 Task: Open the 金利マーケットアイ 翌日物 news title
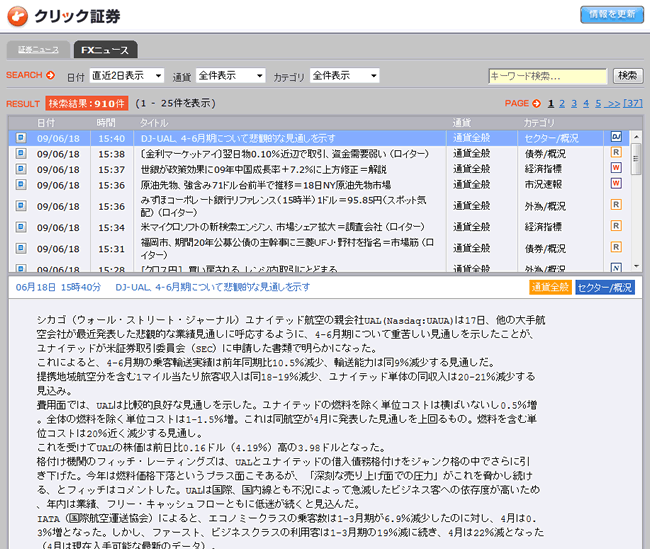285,154
